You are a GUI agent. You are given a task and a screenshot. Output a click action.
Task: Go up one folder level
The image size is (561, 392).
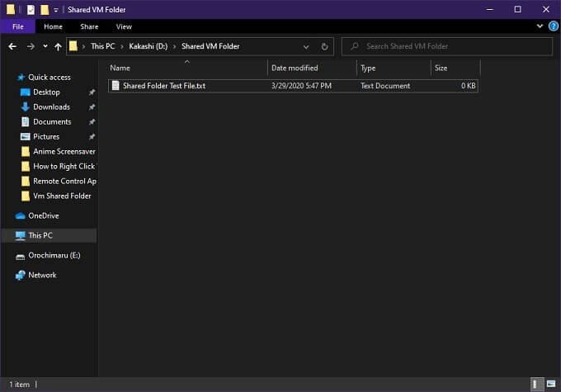pos(57,46)
